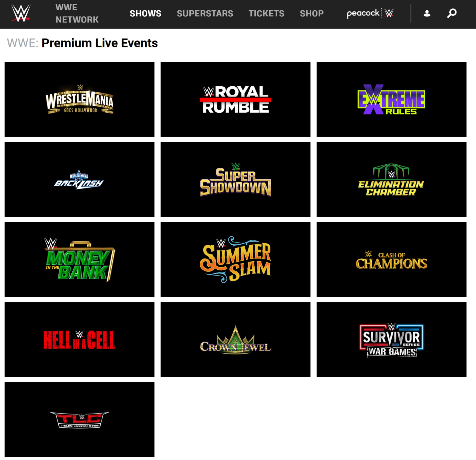Open the Shop menu item
Viewport: 476px width, 460px height.
click(312, 14)
